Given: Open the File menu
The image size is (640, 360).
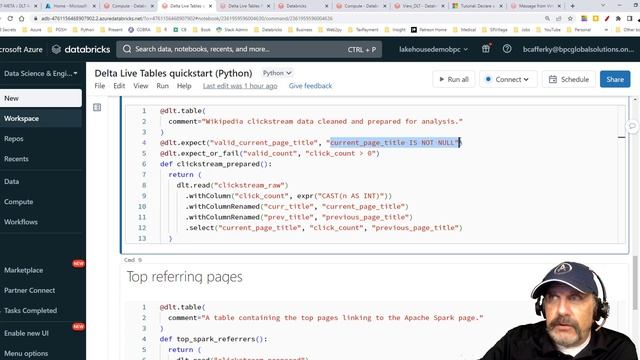Looking at the screenshot, I should pos(100,86).
